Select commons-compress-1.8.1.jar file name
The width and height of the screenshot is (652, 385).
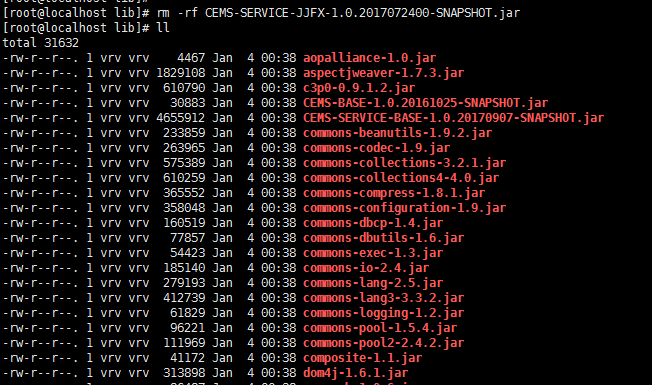click(x=394, y=193)
